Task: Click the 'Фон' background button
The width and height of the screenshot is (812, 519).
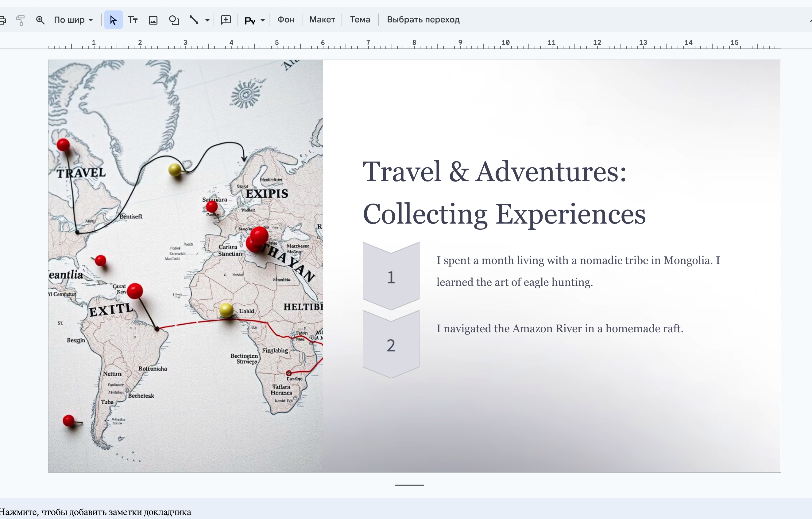Action: 286,20
